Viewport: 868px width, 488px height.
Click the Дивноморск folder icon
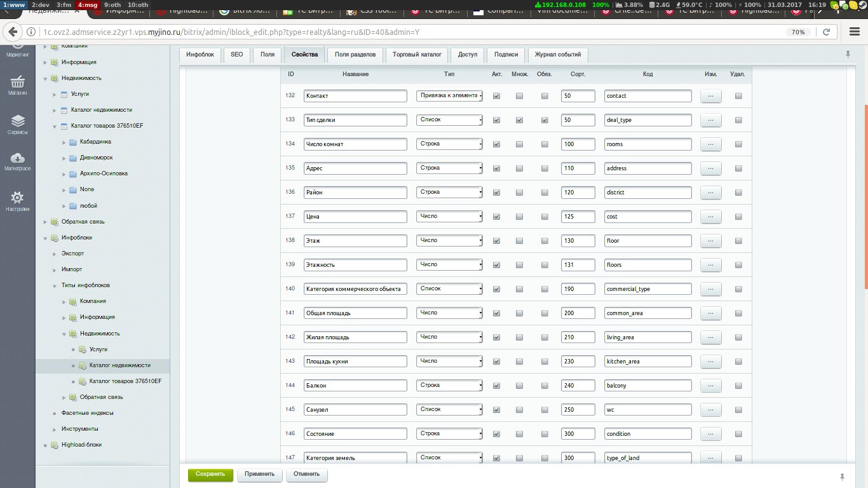tap(73, 158)
